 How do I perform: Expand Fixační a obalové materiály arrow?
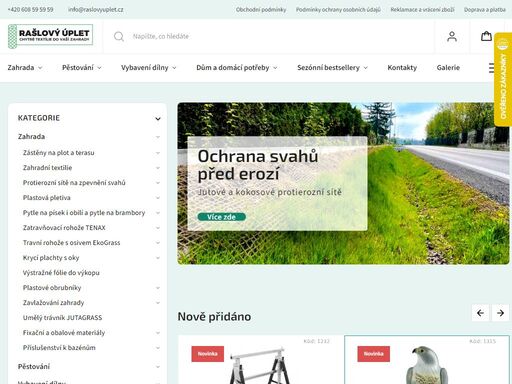tap(158, 333)
